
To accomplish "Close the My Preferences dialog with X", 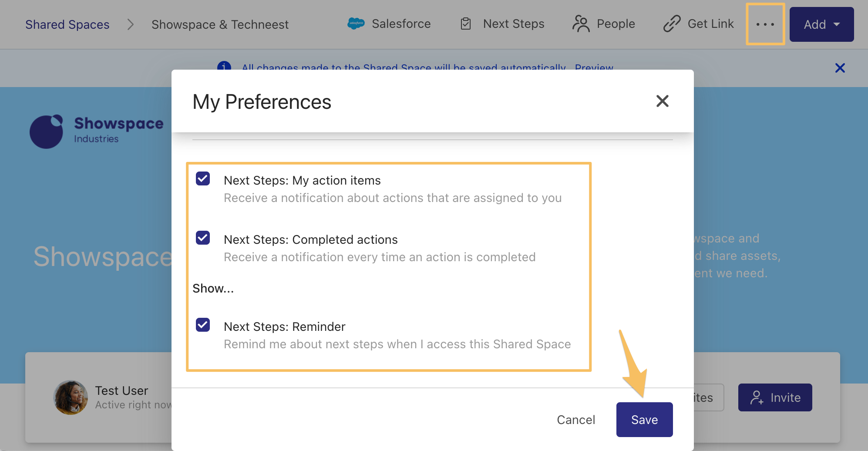I will coord(662,101).
